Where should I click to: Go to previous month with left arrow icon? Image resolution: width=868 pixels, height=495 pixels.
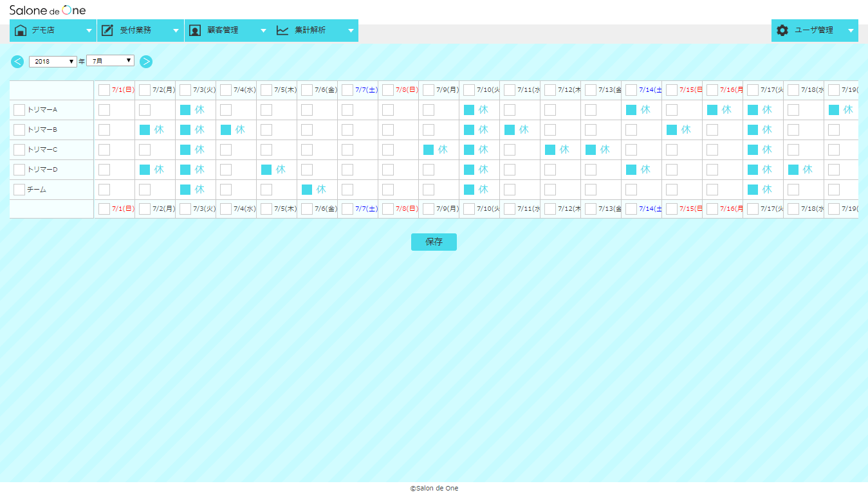coord(17,61)
